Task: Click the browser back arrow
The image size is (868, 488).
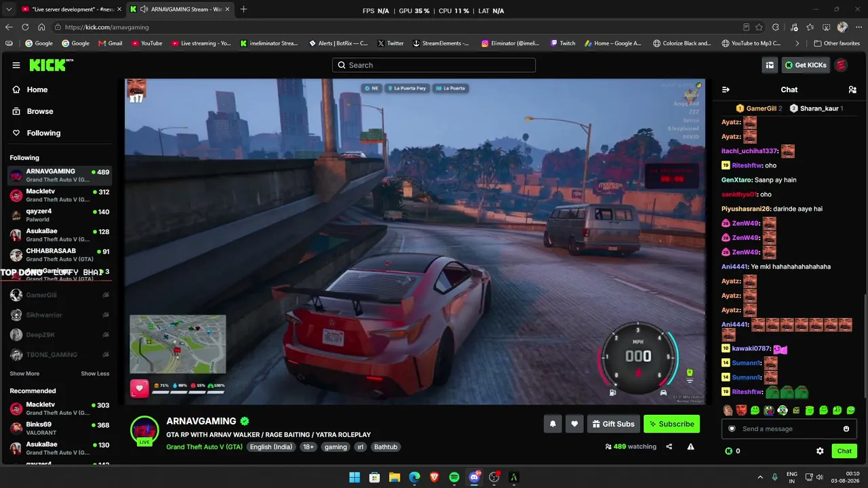Action: click(x=9, y=27)
